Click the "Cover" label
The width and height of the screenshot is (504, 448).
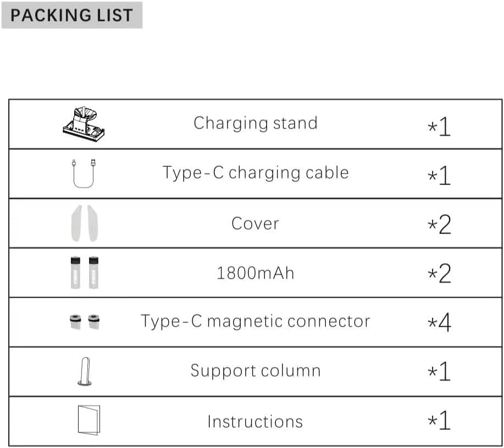click(x=255, y=223)
